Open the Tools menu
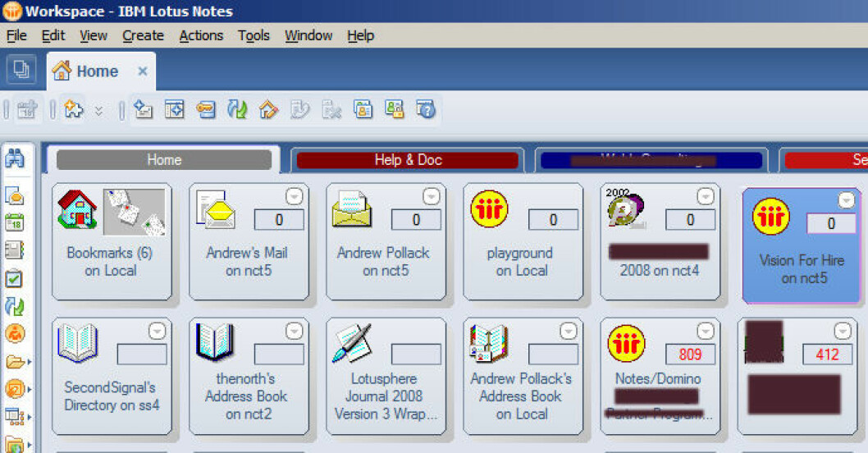The width and height of the screenshot is (868, 453). pos(254,35)
